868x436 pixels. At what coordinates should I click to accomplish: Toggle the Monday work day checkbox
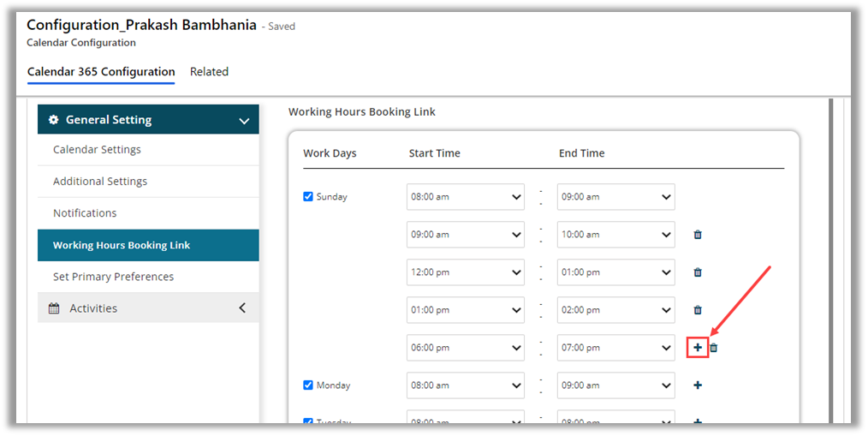click(x=309, y=385)
